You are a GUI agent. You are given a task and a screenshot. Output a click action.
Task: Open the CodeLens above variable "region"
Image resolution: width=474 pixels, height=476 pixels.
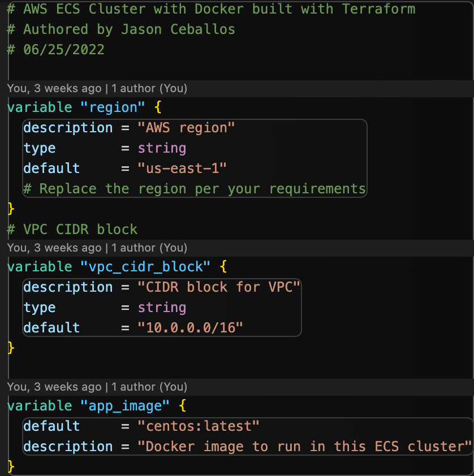[x=97, y=88]
